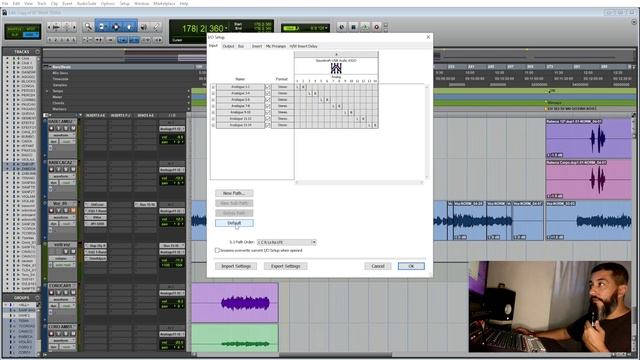640x360 pixels.
Task: Solo the topmost track in Edit window
Action: pos(66,129)
